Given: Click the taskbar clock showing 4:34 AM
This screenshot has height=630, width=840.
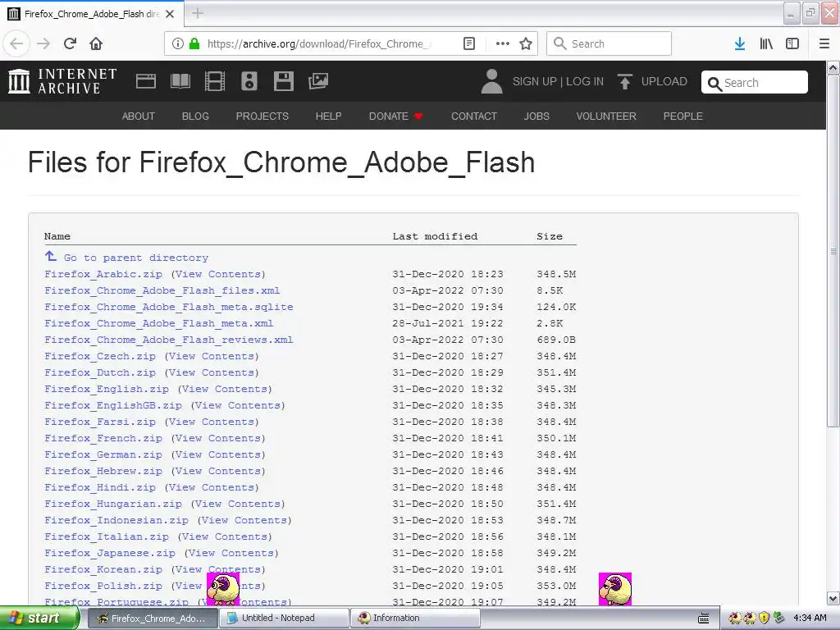Looking at the screenshot, I should [810, 618].
